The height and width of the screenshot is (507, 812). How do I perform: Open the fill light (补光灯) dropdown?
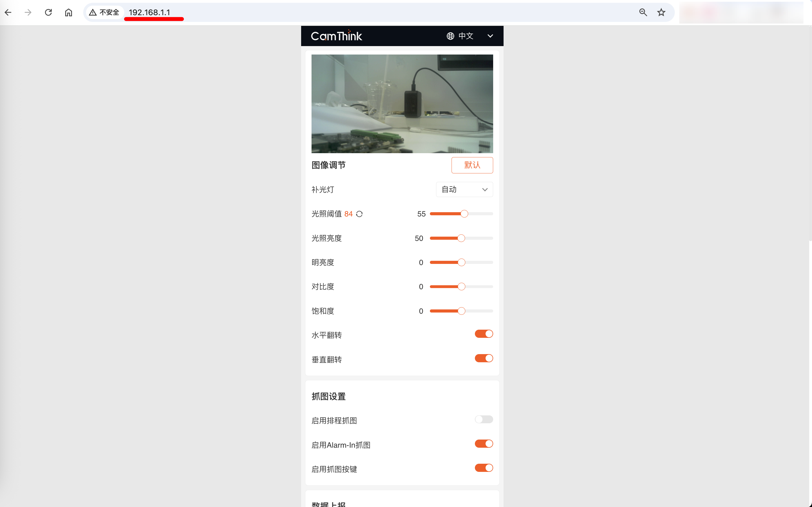(x=464, y=189)
